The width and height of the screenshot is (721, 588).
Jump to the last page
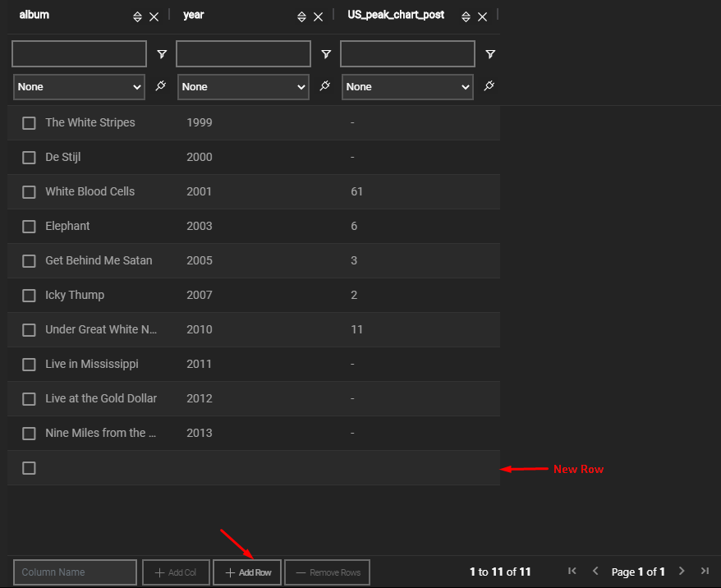point(705,571)
